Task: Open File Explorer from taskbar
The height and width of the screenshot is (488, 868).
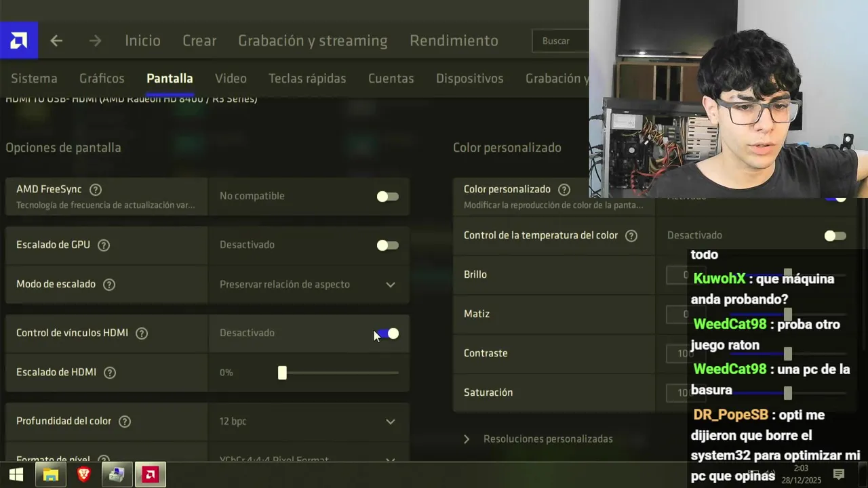Action: pos(50,474)
